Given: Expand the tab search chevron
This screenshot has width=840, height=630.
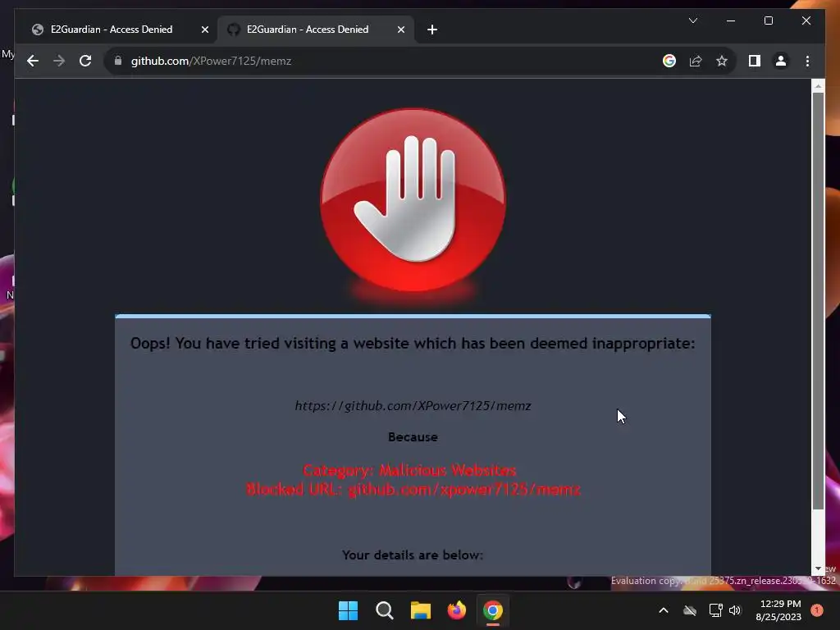Looking at the screenshot, I should click(x=692, y=21).
